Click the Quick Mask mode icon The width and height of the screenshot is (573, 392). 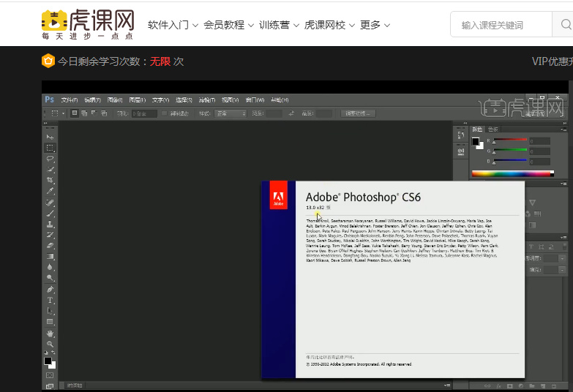point(50,375)
